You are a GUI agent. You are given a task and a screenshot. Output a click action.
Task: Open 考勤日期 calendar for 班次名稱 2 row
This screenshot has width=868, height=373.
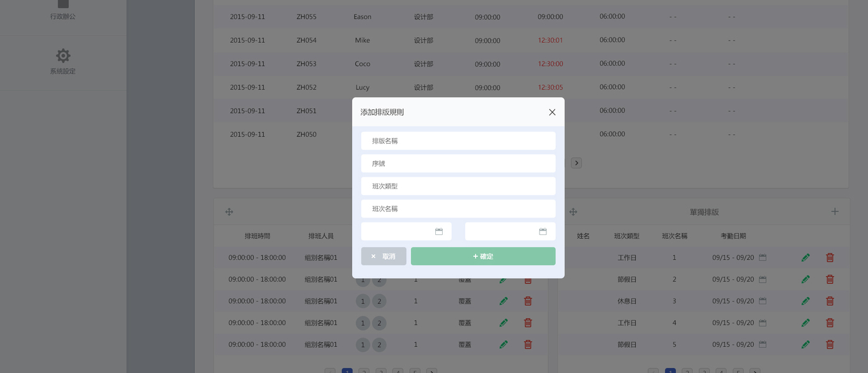coord(762,279)
